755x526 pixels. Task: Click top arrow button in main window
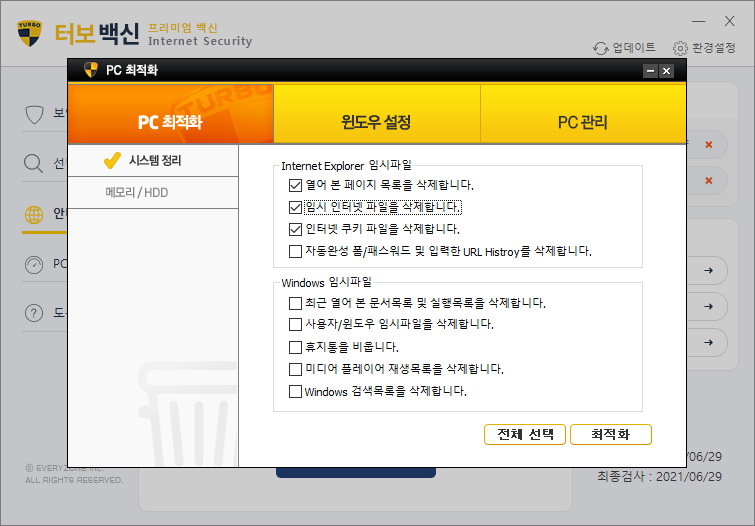708,270
